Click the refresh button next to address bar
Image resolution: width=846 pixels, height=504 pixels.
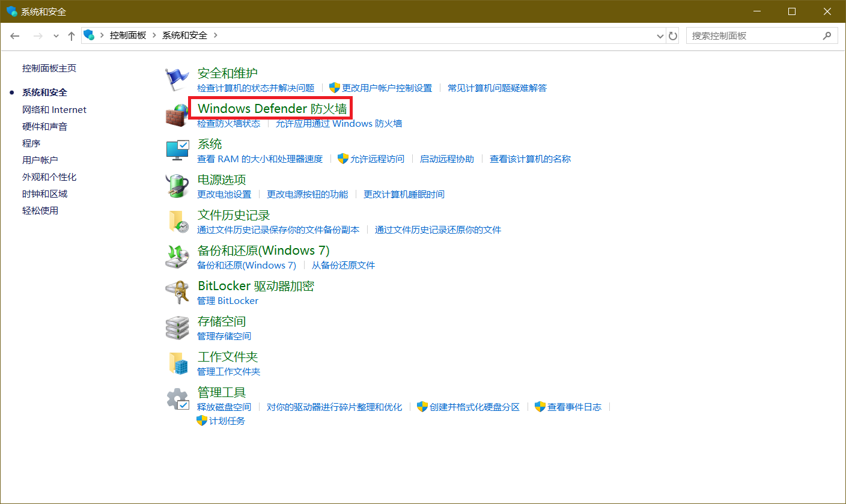point(673,36)
